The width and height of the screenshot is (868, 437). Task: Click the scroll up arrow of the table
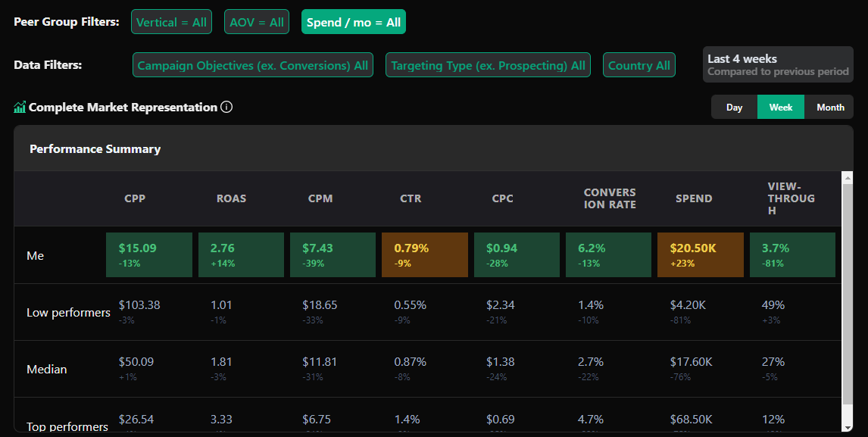(848, 177)
